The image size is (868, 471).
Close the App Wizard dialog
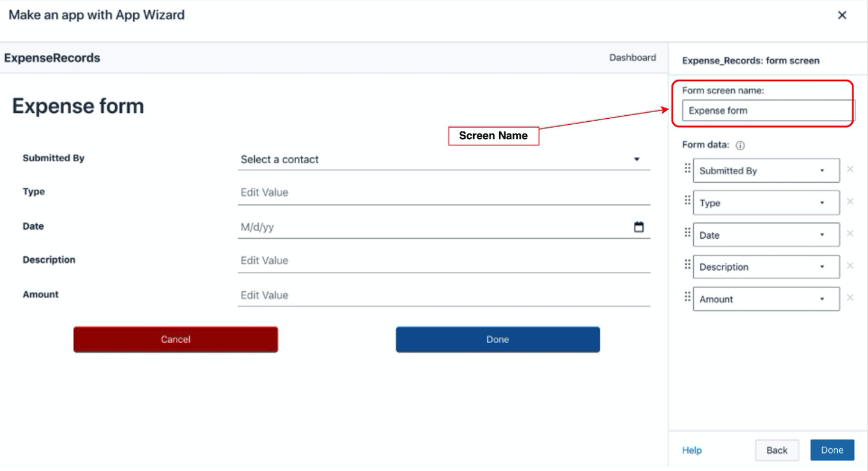(842, 15)
